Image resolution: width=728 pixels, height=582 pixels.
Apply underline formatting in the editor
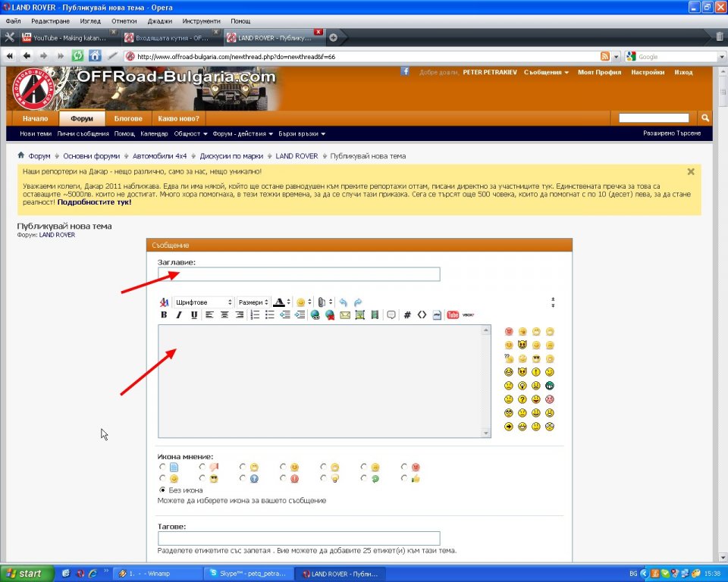pyautogui.click(x=194, y=315)
